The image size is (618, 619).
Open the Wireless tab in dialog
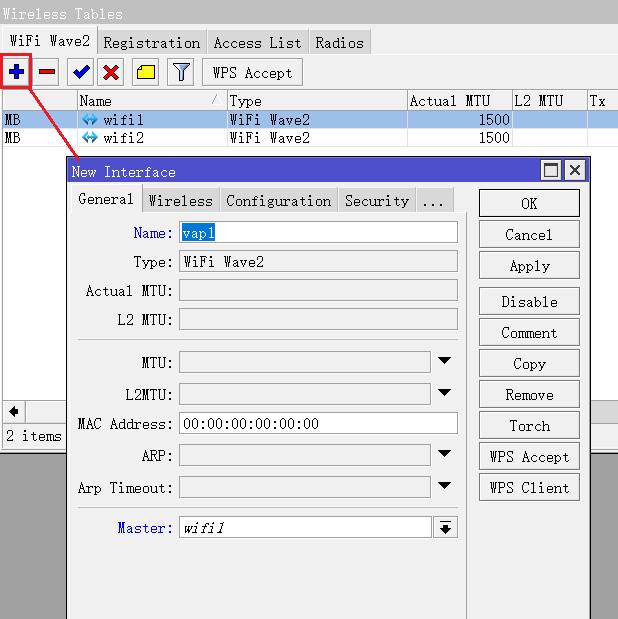pyautogui.click(x=180, y=200)
